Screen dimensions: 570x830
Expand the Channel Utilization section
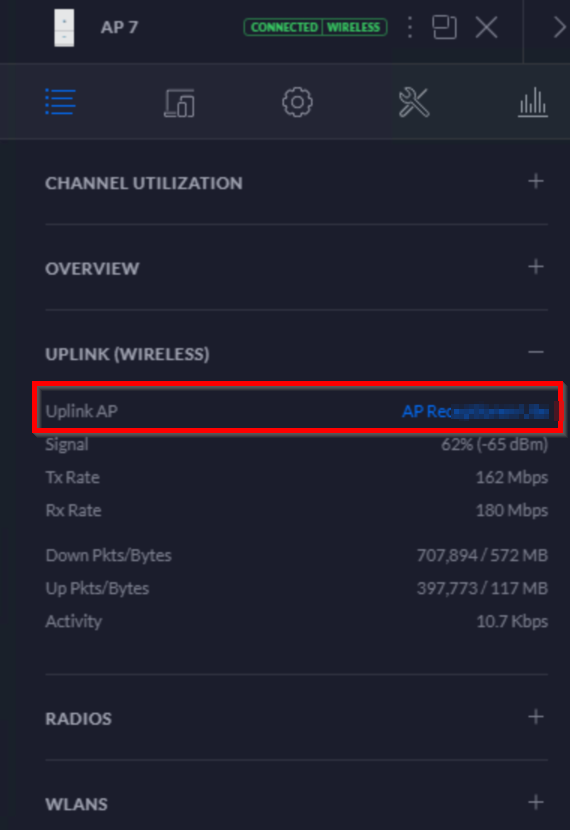tap(536, 181)
